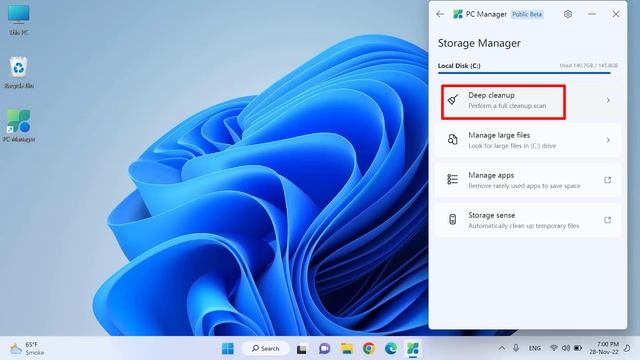Screen dimensions: 640x360
Task: Click the taskbar Search box
Action: click(265, 349)
